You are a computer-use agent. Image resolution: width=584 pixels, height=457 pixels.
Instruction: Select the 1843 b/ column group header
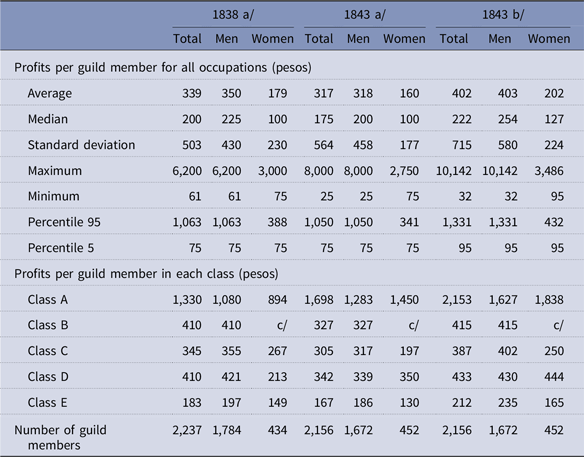point(503,15)
